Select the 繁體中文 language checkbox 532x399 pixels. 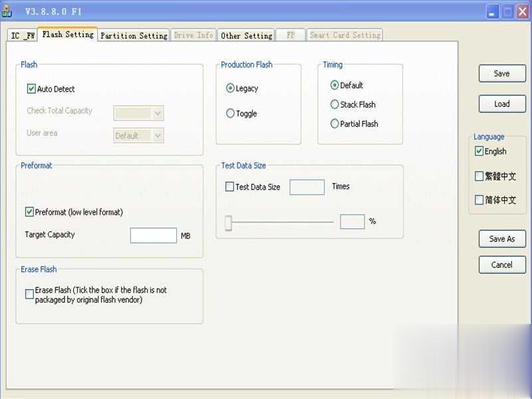(479, 176)
